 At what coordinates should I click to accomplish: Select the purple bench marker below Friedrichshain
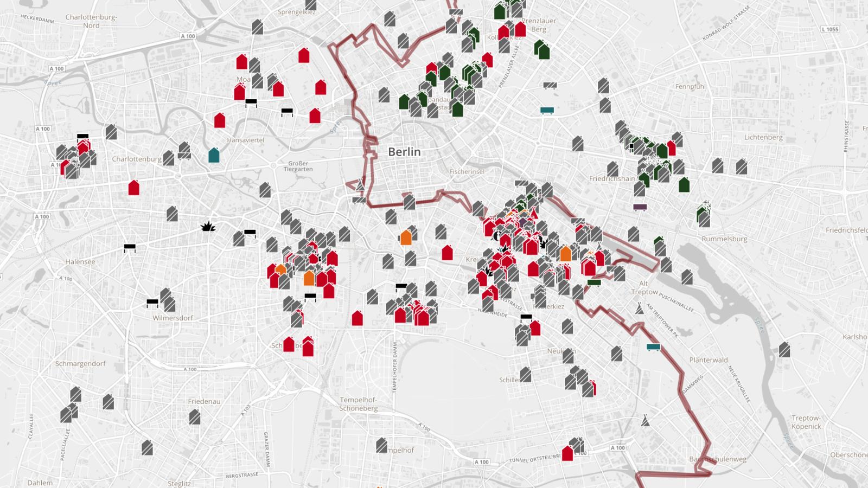pos(640,207)
